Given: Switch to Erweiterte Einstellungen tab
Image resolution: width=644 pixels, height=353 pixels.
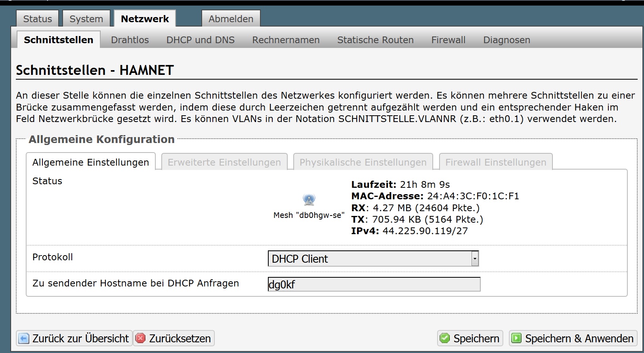Looking at the screenshot, I should pyautogui.click(x=224, y=162).
